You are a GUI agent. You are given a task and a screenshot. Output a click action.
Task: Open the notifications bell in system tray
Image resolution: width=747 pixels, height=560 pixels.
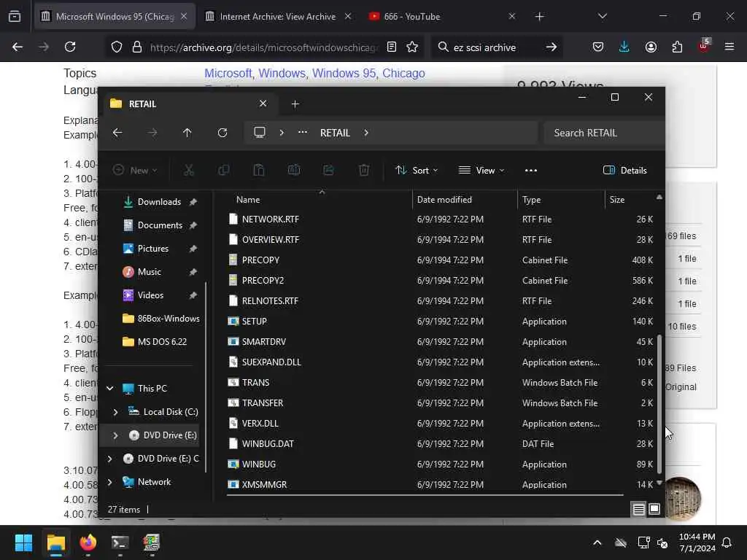[727, 542]
